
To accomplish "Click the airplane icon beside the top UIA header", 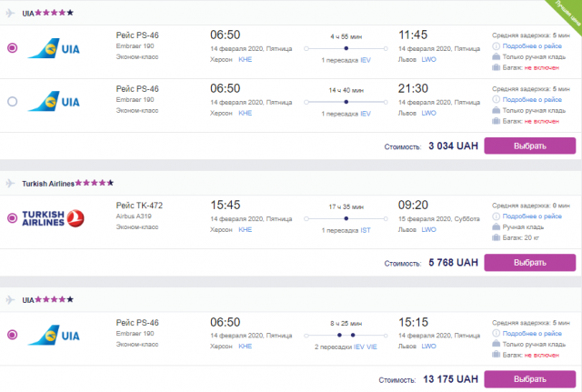I will pyautogui.click(x=10, y=13).
